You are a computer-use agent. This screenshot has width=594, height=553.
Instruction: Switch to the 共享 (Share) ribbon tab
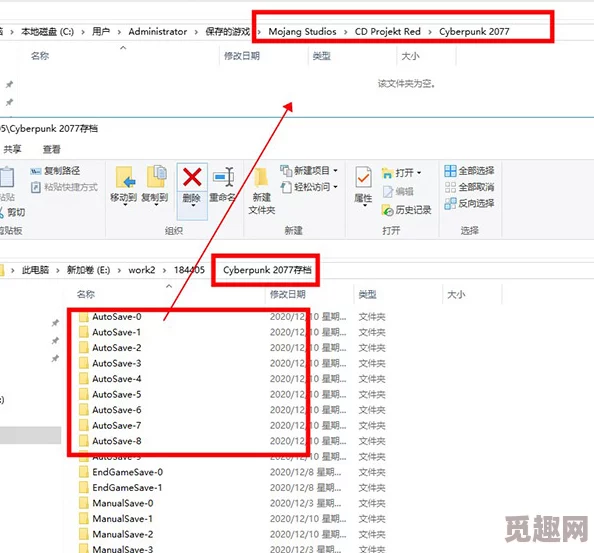(12, 149)
